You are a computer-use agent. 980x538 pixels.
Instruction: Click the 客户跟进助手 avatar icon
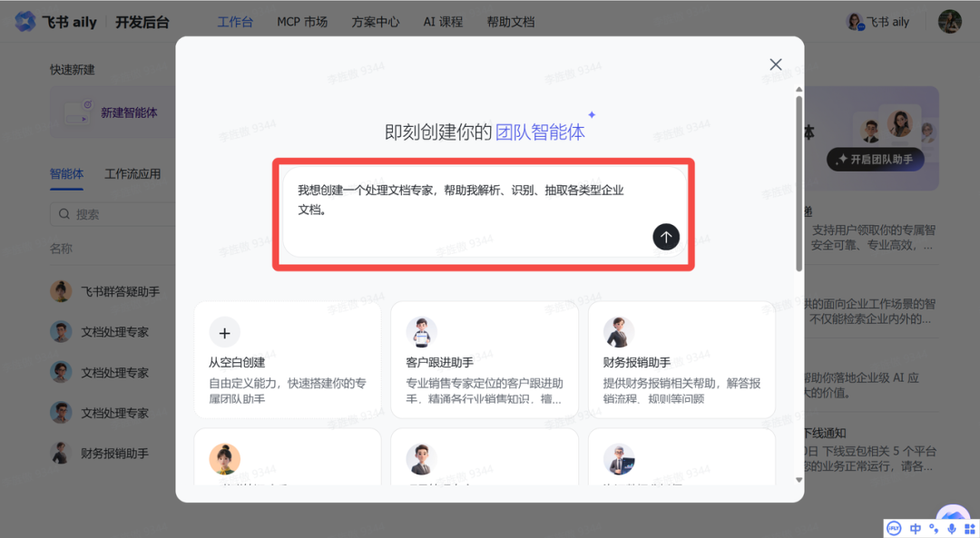[x=421, y=332]
